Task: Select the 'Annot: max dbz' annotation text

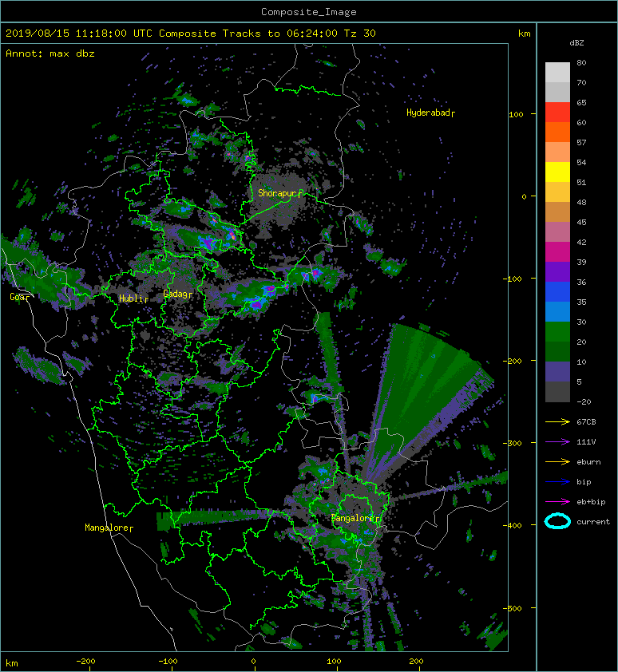Action: coord(50,53)
